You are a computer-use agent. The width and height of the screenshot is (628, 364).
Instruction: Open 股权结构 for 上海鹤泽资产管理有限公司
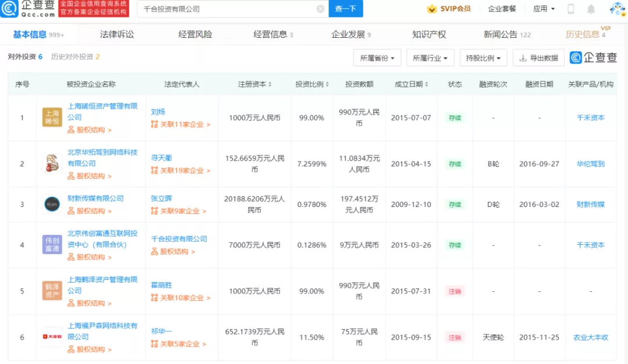(90, 303)
